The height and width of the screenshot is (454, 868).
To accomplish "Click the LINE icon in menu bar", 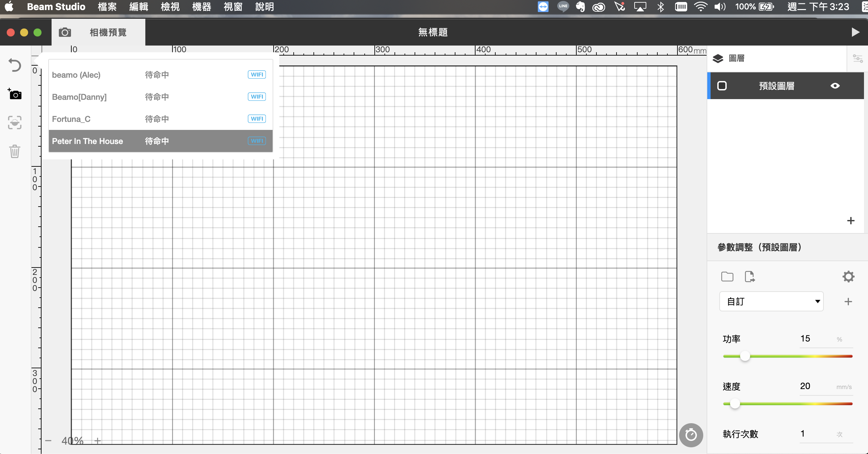I will 563,6.
